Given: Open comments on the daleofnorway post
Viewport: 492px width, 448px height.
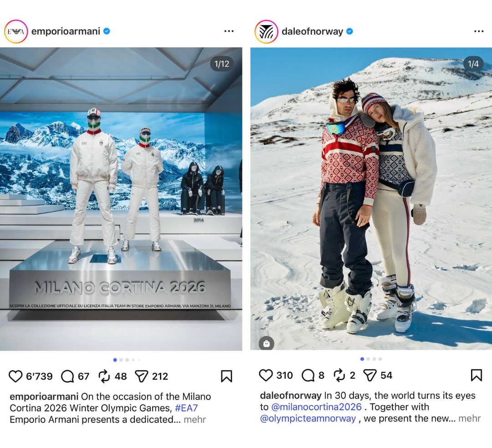Looking at the screenshot, I should [x=308, y=375].
